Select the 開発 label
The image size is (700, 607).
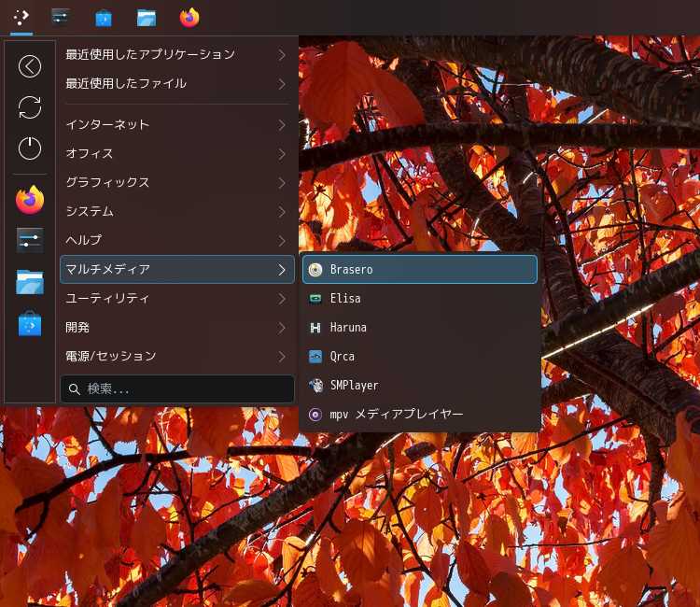click(x=77, y=328)
